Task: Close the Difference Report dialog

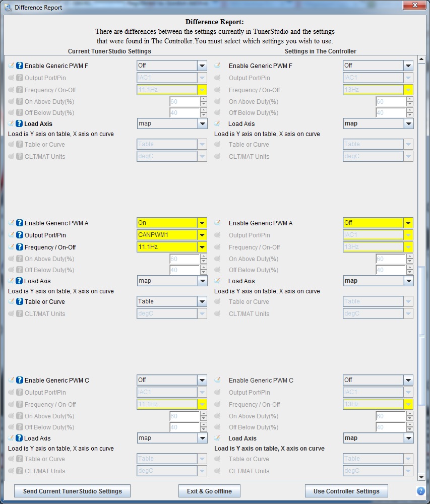Action: [415, 5]
